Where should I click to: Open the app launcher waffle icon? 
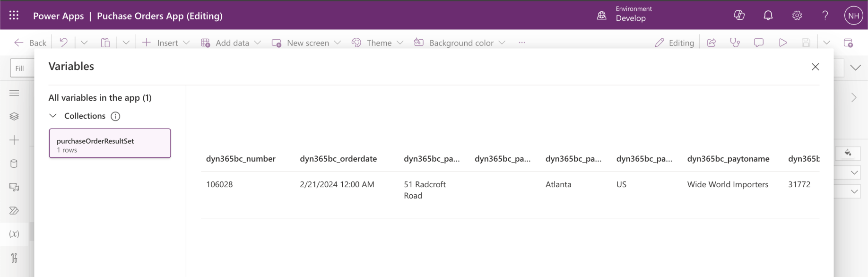tap(14, 16)
